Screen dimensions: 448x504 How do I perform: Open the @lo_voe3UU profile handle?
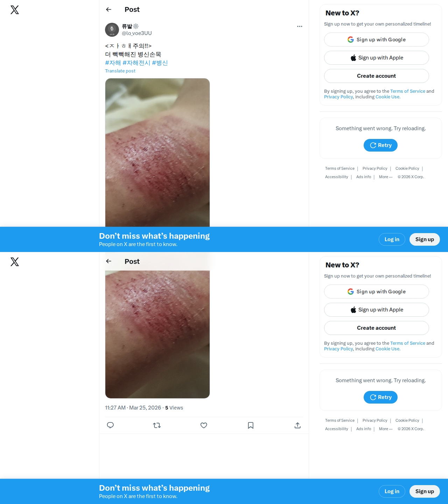point(137,33)
